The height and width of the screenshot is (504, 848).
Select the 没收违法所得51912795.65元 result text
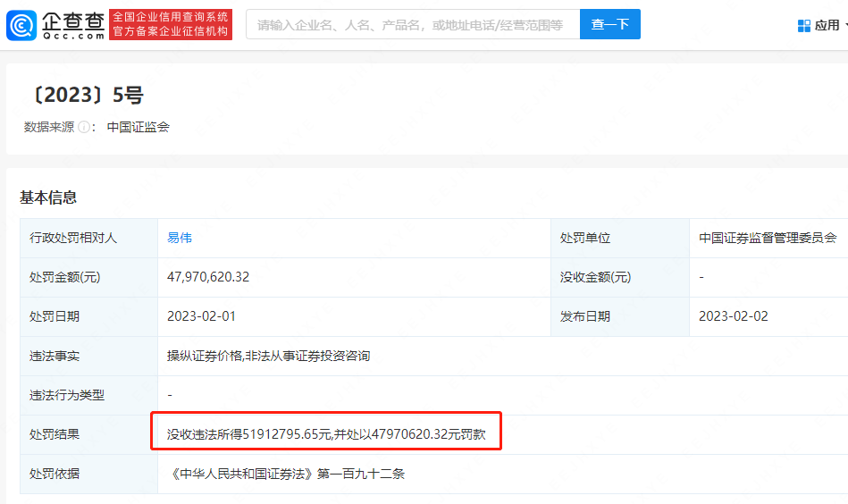point(248,434)
